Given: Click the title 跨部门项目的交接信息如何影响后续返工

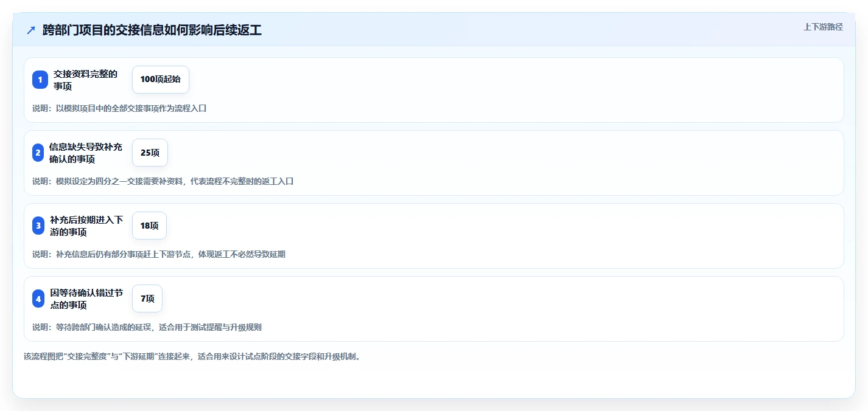Looking at the screenshot, I should pos(152,30).
